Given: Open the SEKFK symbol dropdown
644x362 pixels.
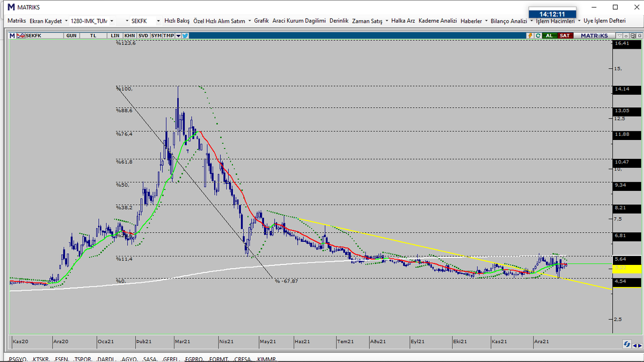Looking at the screenshot, I should coord(158,21).
